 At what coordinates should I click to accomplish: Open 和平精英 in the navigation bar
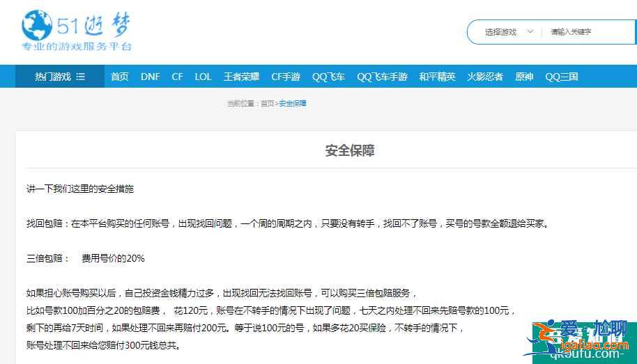437,77
